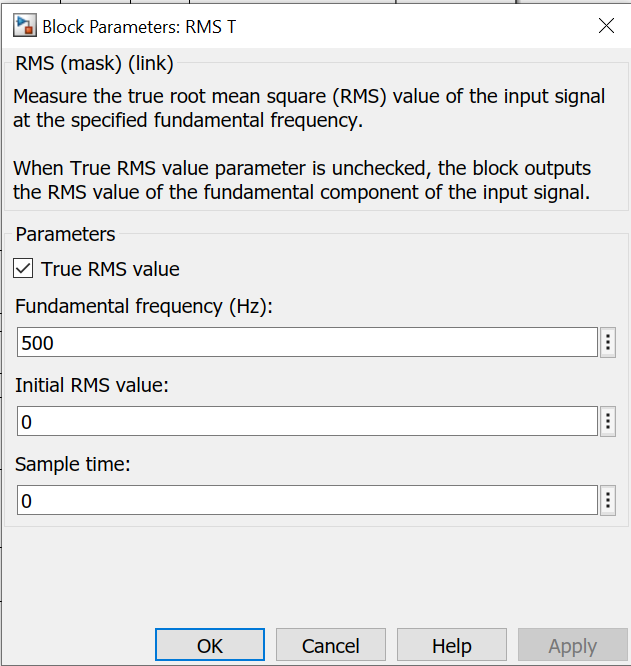Click the Simulink block icon in title bar
The image size is (631, 666).
pos(25,26)
